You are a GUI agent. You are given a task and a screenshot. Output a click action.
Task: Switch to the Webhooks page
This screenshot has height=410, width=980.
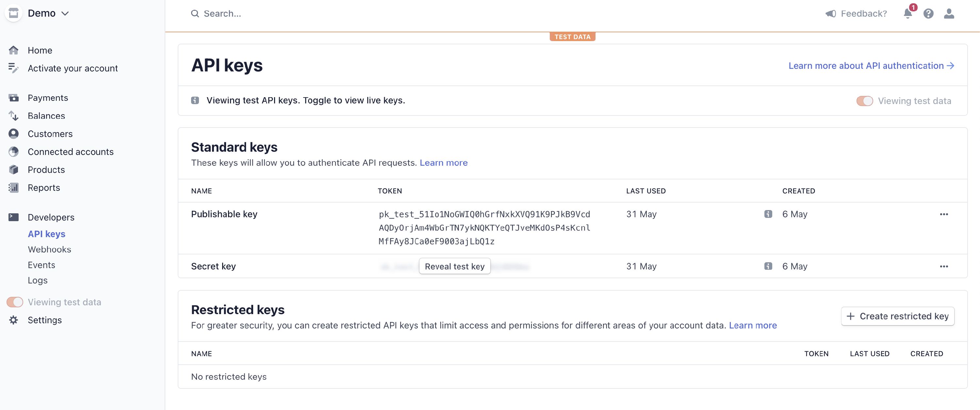pos(49,249)
